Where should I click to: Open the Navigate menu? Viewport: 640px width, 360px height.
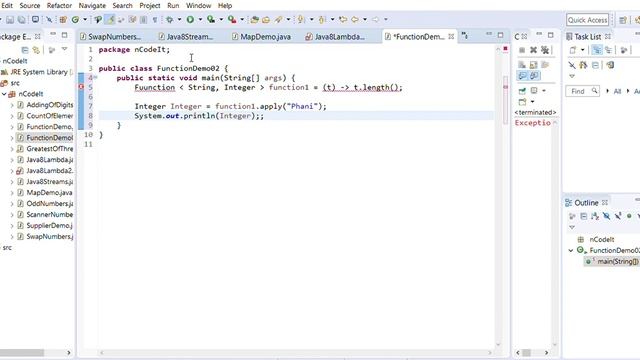click(x=92, y=6)
